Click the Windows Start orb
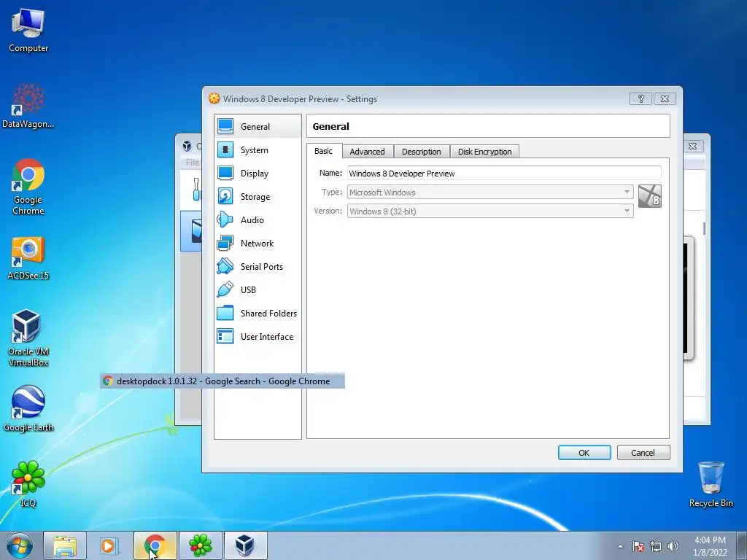The height and width of the screenshot is (560, 747). point(20,545)
